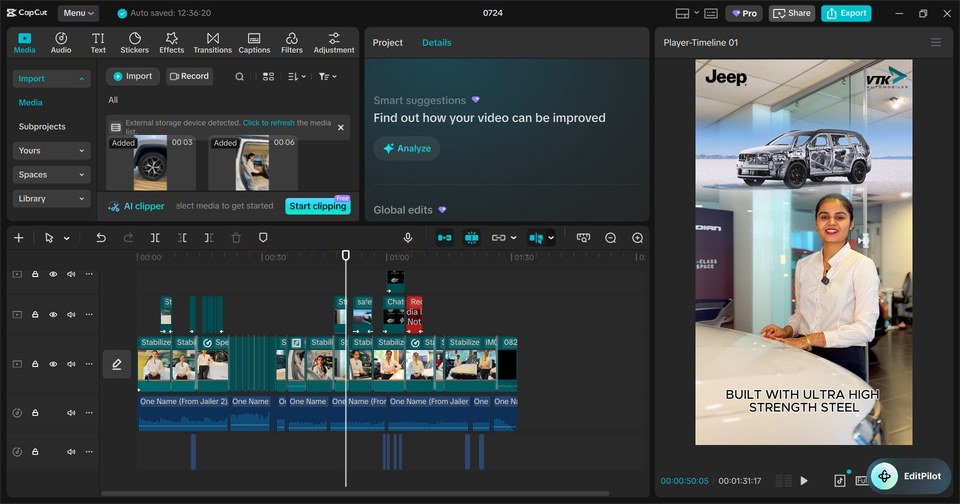Switch media list to grid view

(268, 77)
